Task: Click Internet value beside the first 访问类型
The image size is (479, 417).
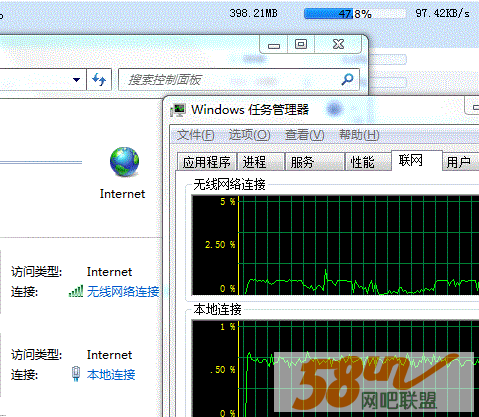Action: pos(109,272)
